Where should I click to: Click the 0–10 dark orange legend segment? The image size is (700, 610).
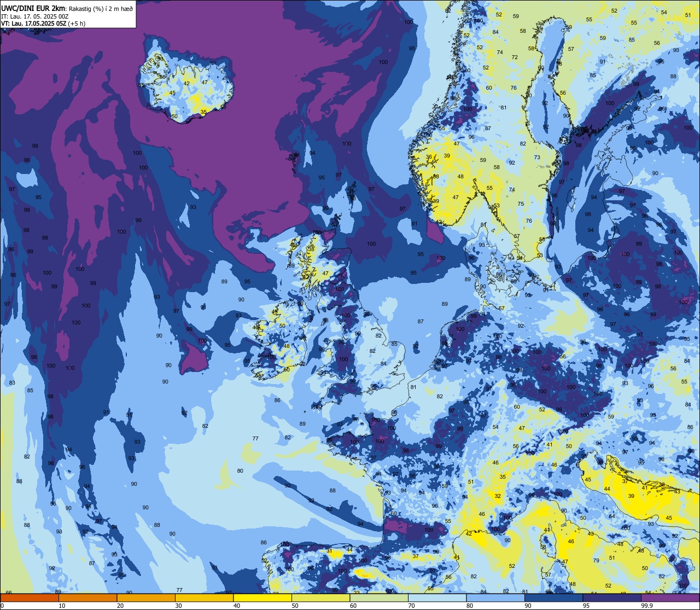coord(30,598)
